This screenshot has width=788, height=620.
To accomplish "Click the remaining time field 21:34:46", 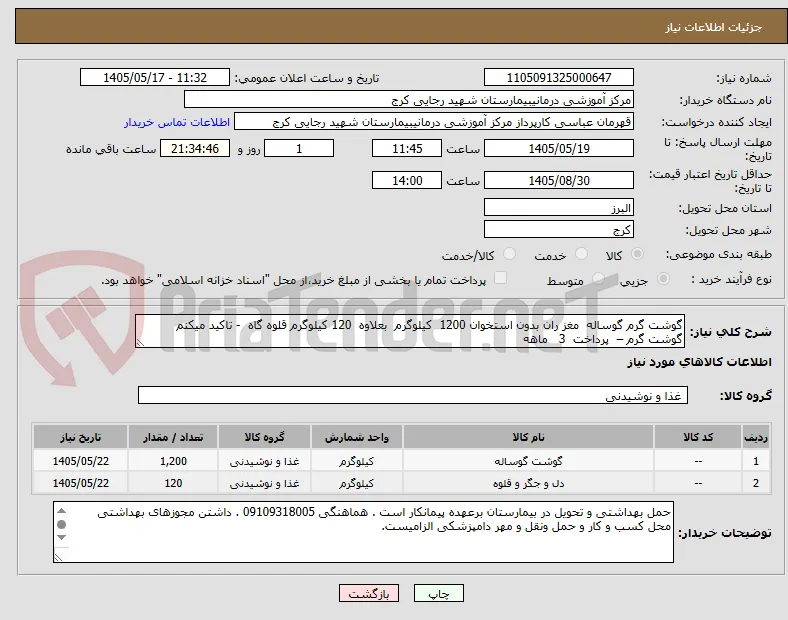I will coord(195,149).
